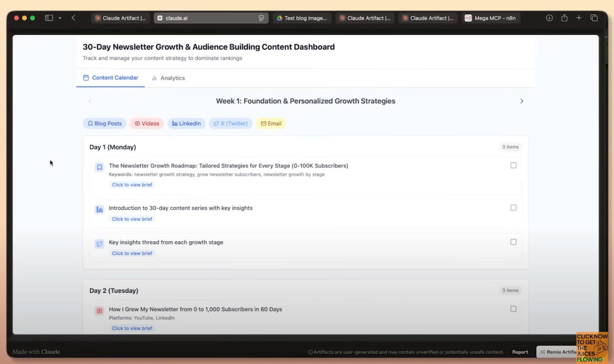Click the bar chart icon in Analytics tab
The height and width of the screenshot is (364, 614).
pos(154,78)
